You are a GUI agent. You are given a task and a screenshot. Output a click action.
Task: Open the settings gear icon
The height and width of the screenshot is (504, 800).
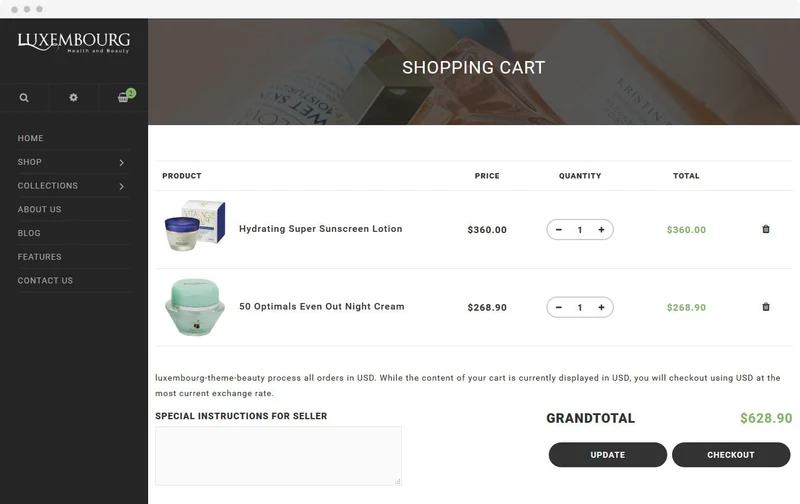(x=73, y=97)
